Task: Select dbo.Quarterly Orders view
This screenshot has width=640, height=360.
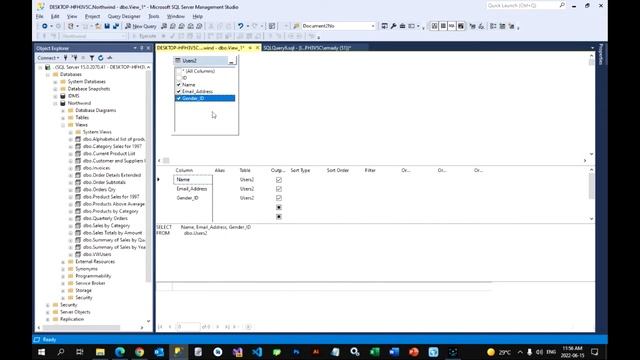Action: 105,218
